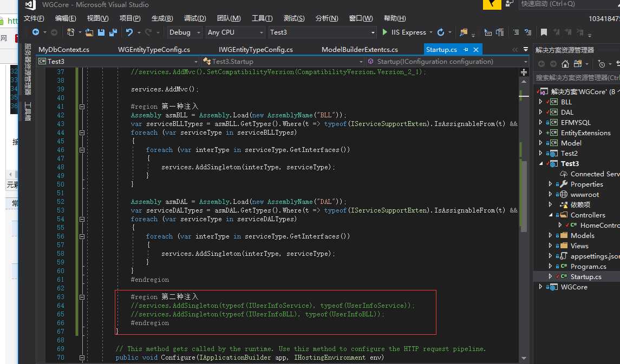The height and width of the screenshot is (364, 620).
Task: Open the Test3 startup project dropdown
Action: click(x=322, y=32)
